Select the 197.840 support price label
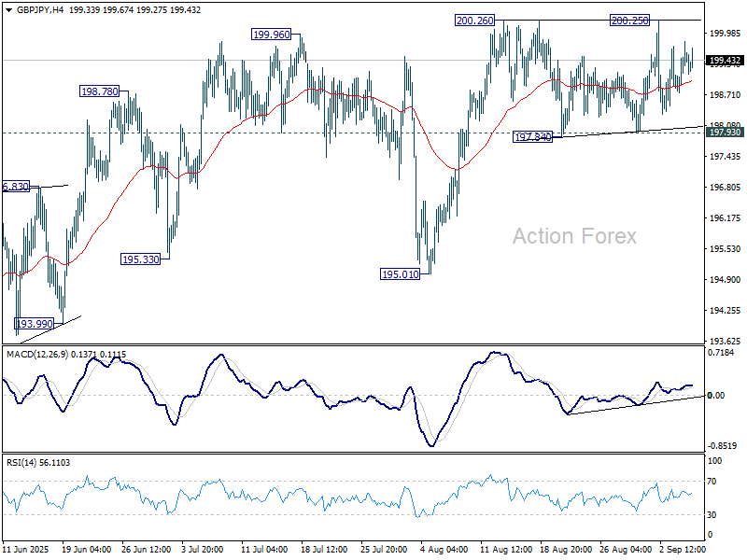747x560 pixels. pos(533,137)
